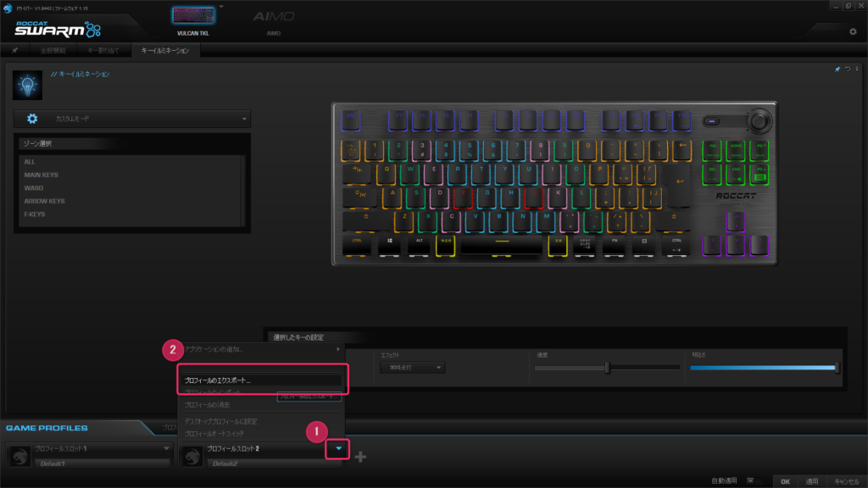The height and width of the screenshot is (488, 868).
Task: Open the エフェクト dropdown showing 常時点灯
Action: pos(413,368)
